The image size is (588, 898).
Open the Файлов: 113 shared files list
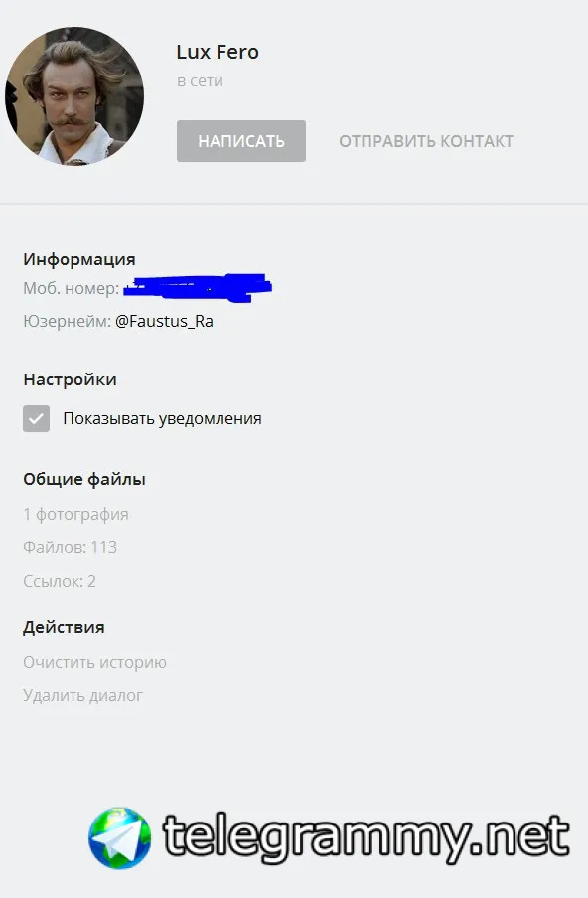(x=70, y=547)
